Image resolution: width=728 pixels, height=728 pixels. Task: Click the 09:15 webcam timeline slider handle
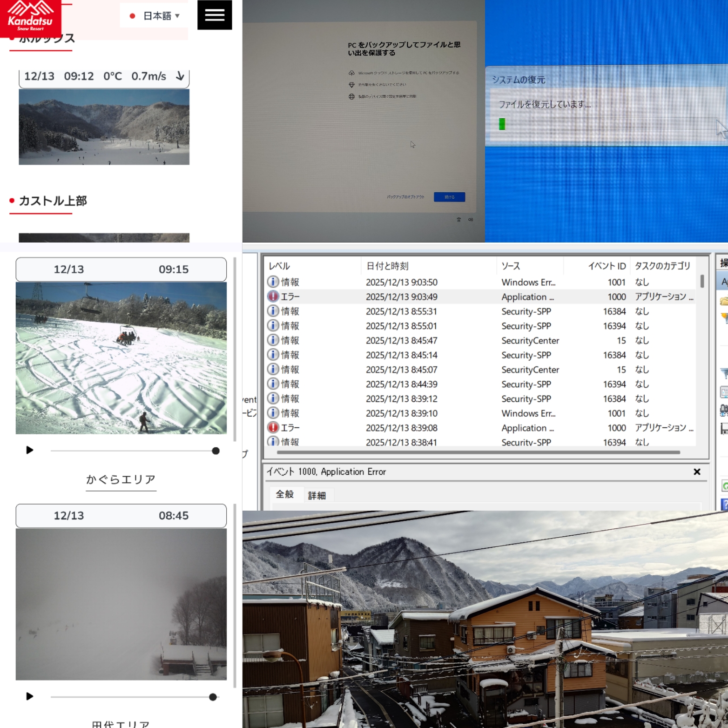point(216,451)
